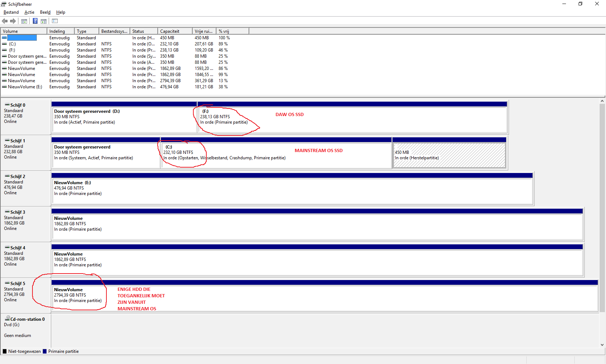
Task: Open the Actie menu
Action: pyautogui.click(x=29, y=12)
